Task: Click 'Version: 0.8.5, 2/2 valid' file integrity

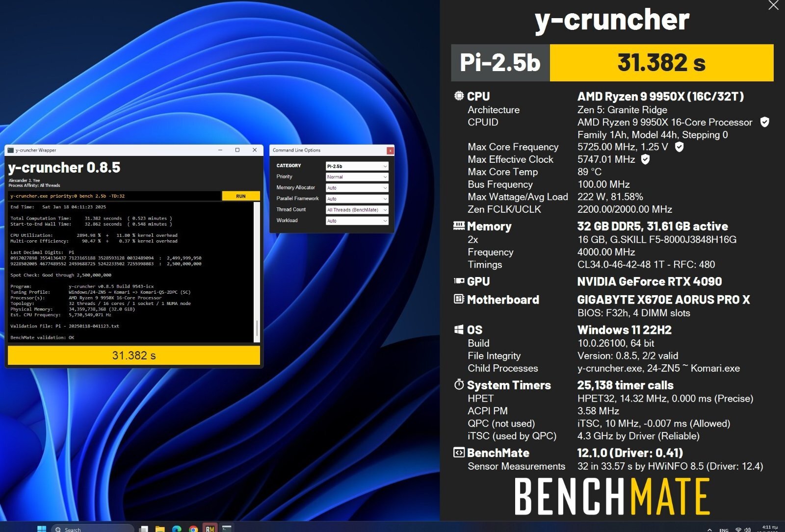Action: tap(628, 356)
